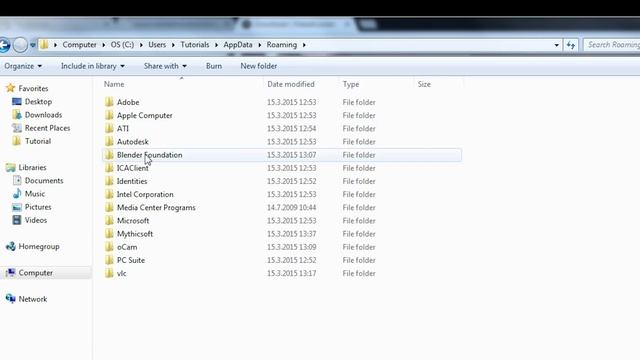Click date 15.3.2015 13:07 for Blender Foundation
This screenshot has height=360, width=640.
[x=291, y=155]
